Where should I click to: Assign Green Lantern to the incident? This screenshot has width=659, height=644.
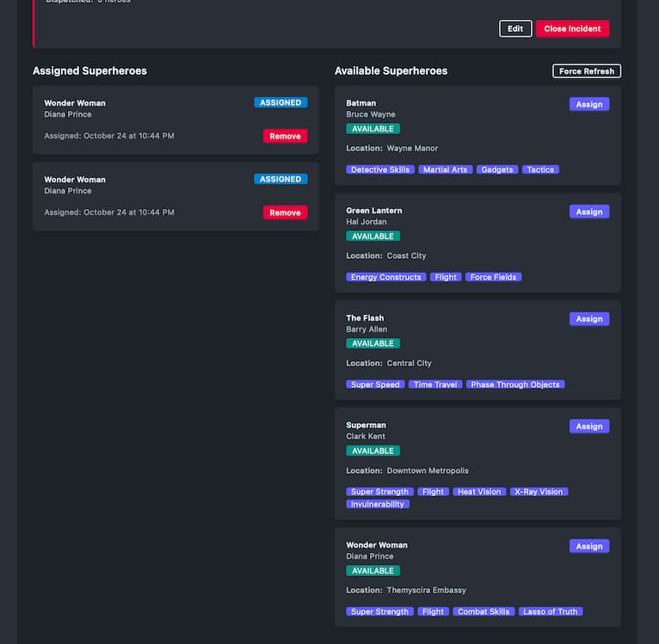point(588,212)
